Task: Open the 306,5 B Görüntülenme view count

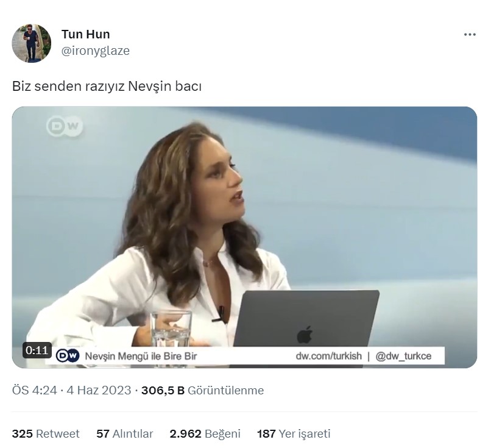Action: (203, 390)
